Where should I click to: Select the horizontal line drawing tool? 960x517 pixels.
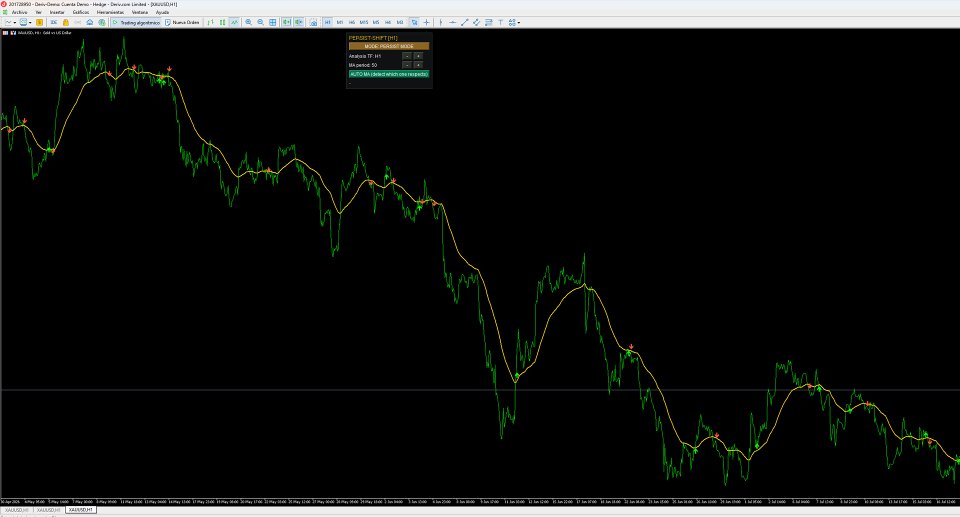click(452, 22)
